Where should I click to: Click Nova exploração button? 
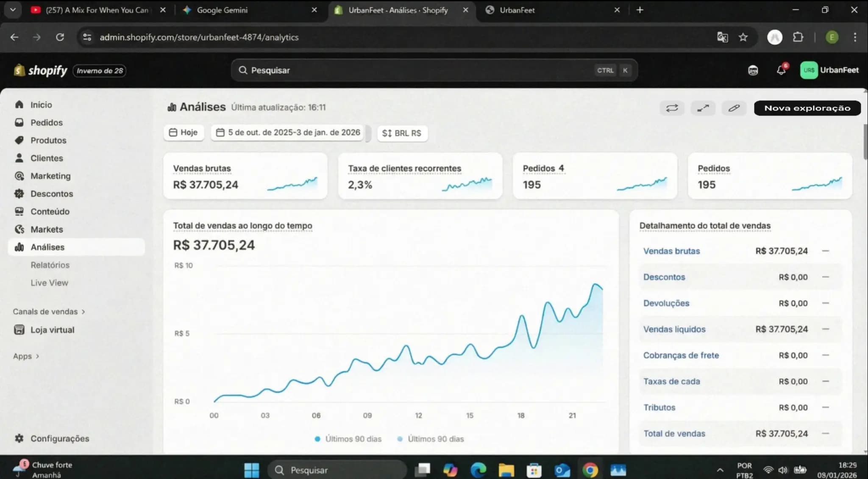(807, 108)
